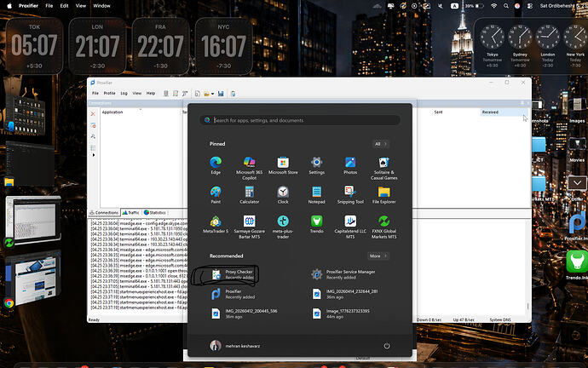Image resolution: width=588 pixels, height=368 pixels.
Task: Open File Explorer from pinned apps
Action: point(384,195)
